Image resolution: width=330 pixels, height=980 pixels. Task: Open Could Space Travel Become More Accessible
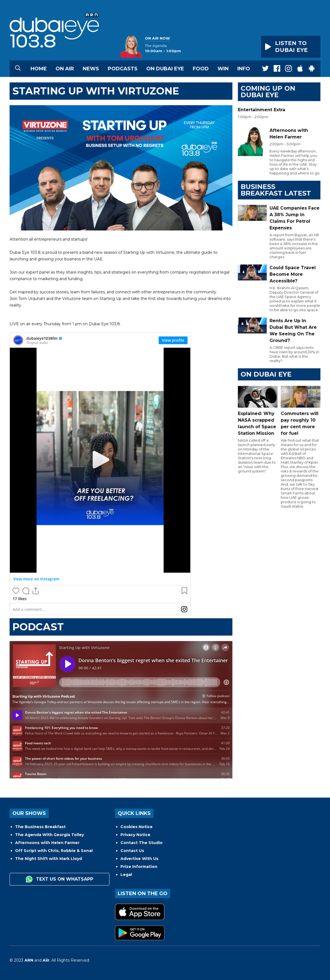pos(292,274)
